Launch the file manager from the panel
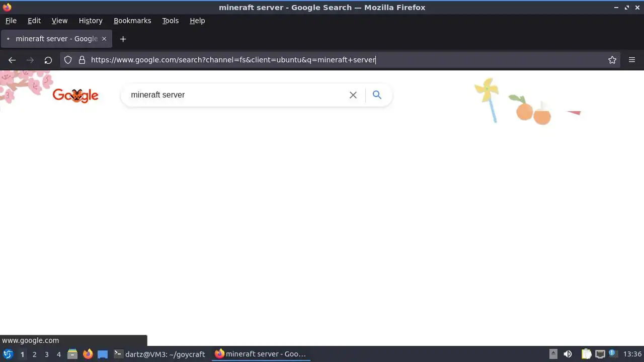The image size is (644, 362). [x=72, y=354]
